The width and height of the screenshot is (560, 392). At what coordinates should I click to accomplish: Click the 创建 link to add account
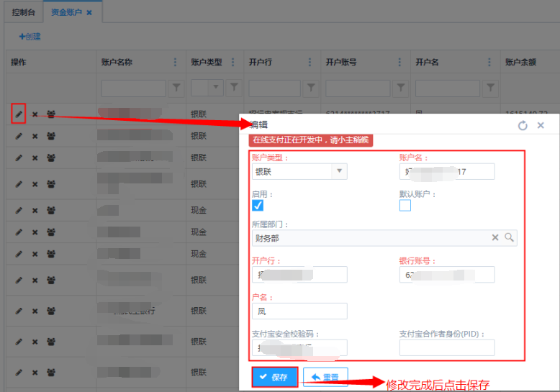[30, 36]
